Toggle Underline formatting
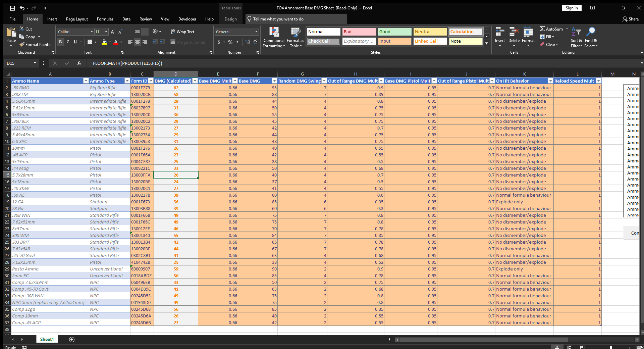This screenshot has width=644, height=349. (75, 42)
